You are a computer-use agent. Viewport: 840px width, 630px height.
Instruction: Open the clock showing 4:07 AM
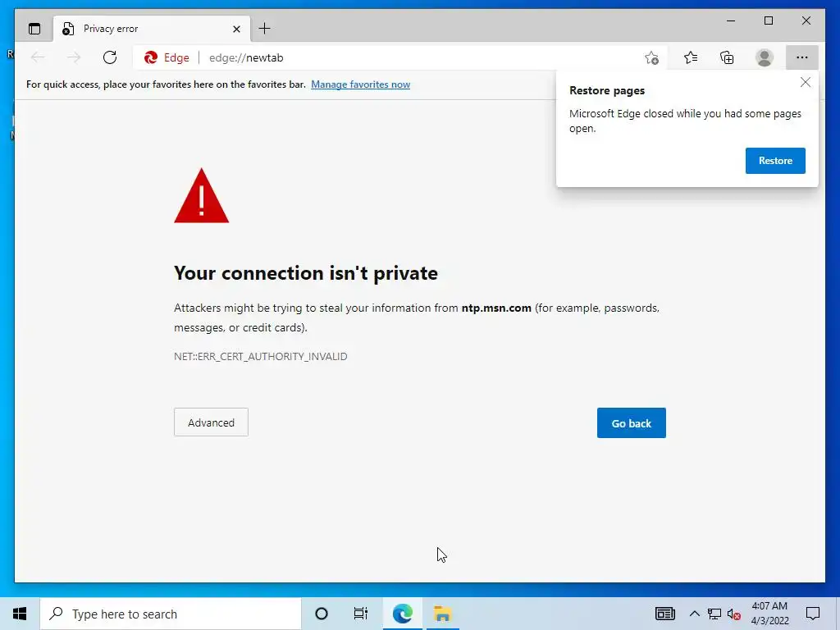(769, 614)
